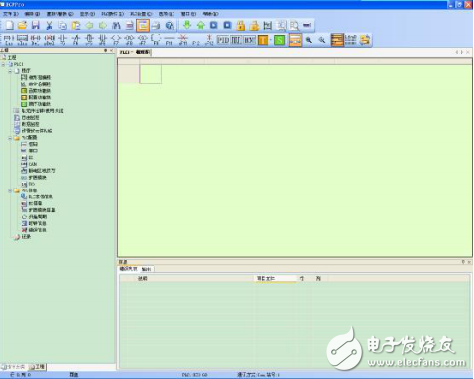Collapse the PLC info folder below I/O

(x=10, y=190)
